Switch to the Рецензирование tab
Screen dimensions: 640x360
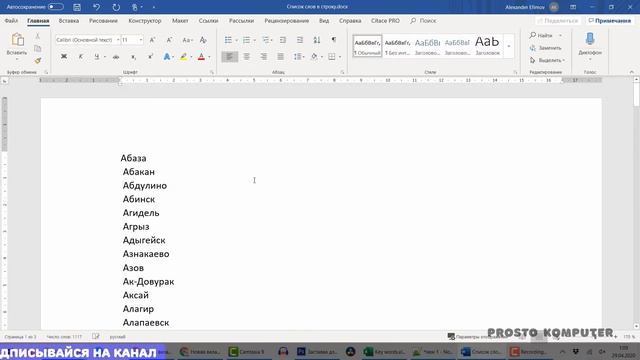[x=287, y=20]
